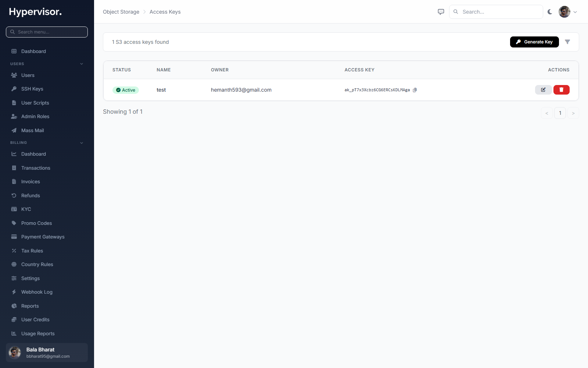Viewport: 588px width, 368px height.
Task: Click the User Credits coins icon
Action: (x=14, y=319)
